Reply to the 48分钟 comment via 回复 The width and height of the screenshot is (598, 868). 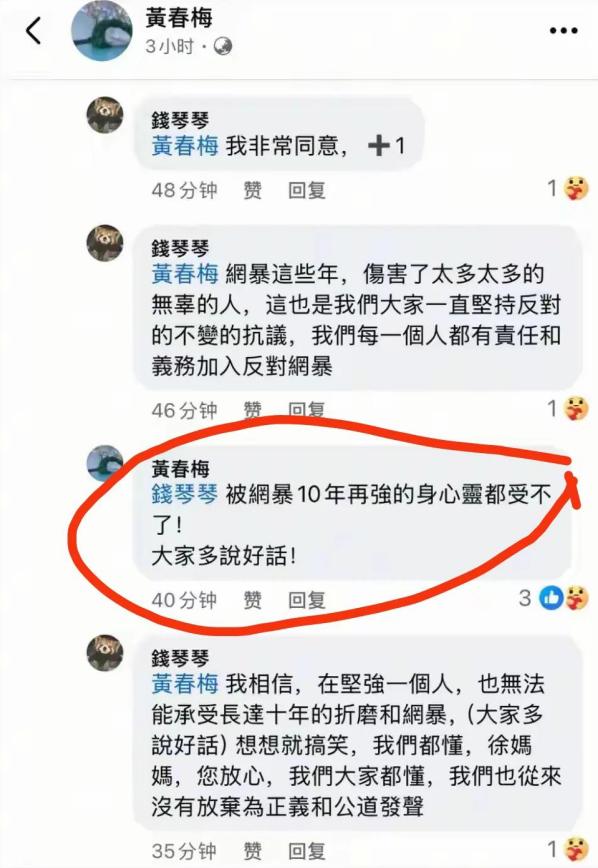pos(307,190)
